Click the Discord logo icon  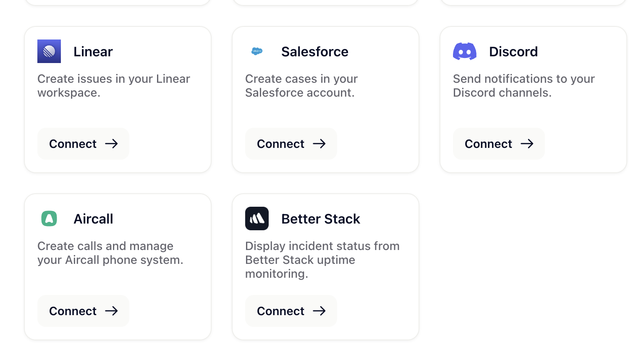464,51
